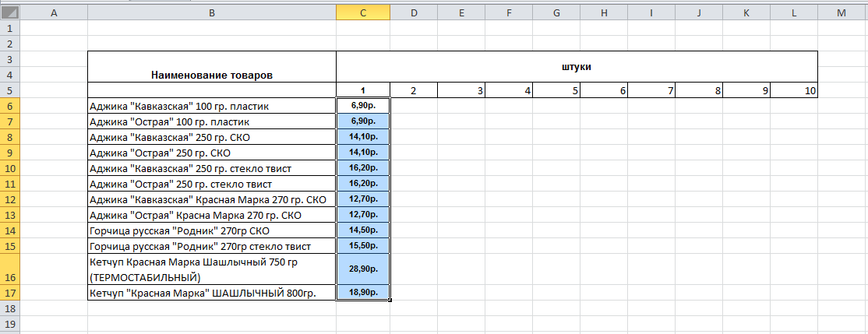Click quantity cell "10" in row 5
Image resolution: width=868 pixels, height=334 pixels.
795,90
